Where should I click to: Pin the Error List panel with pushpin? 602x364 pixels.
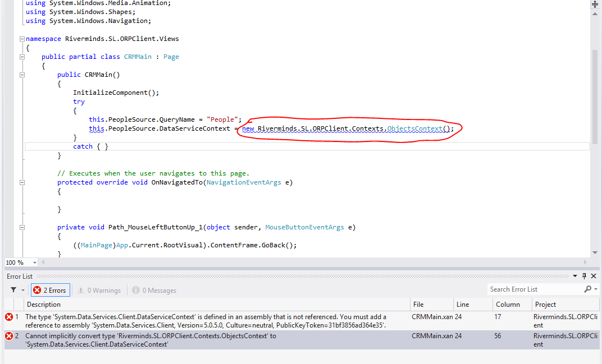585,276
